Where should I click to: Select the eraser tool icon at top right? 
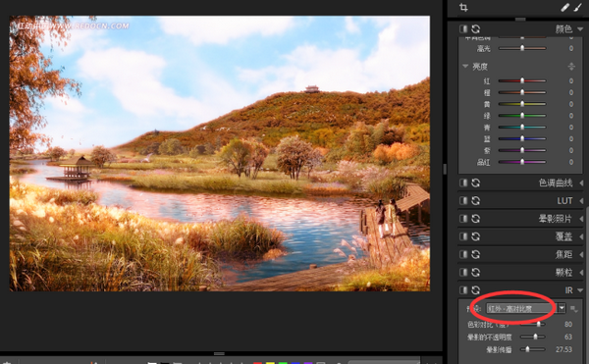pyautogui.click(x=565, y=7)
